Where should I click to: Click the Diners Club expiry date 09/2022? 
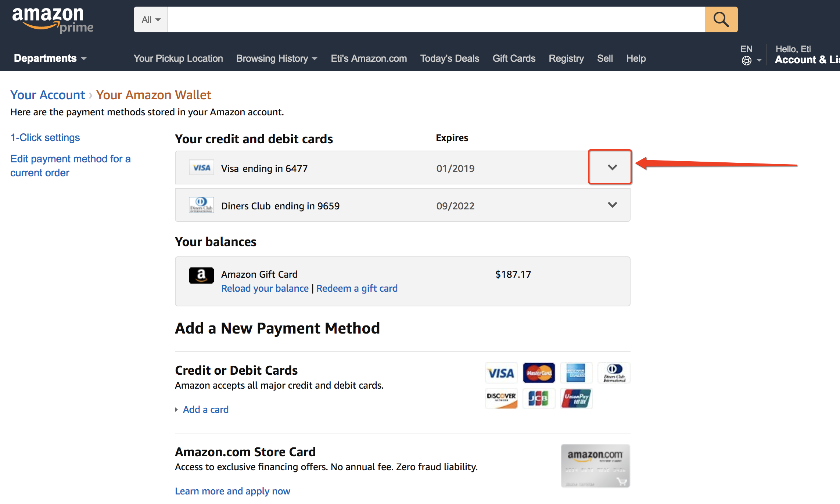pos(455,206)
